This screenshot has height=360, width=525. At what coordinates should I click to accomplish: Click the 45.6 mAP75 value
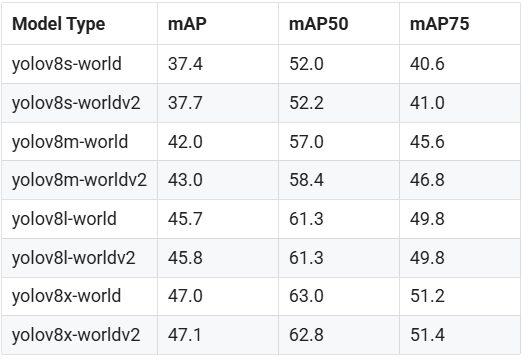(427, 142)
